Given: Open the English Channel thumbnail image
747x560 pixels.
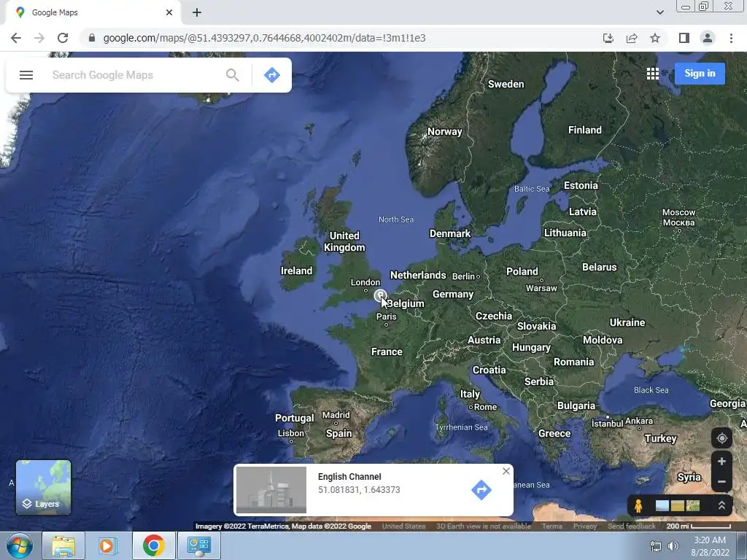Looking at the screenshot, I should (x=271, y=490).
